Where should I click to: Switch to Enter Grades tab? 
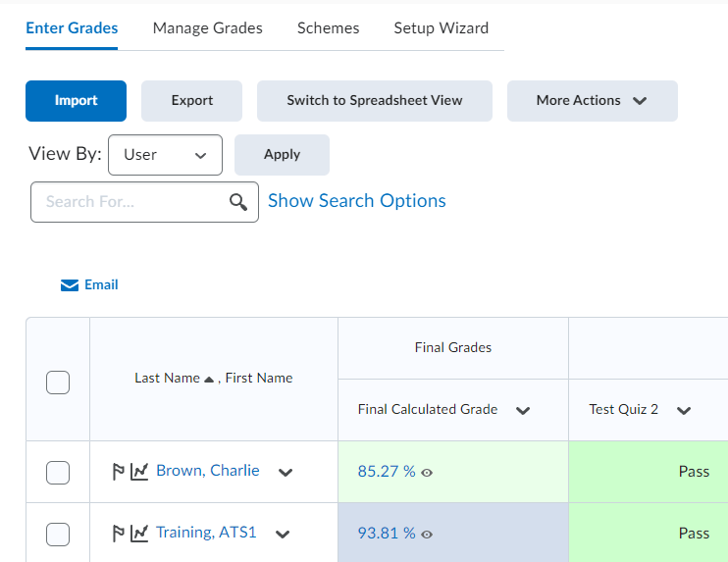tap(72, 28)
